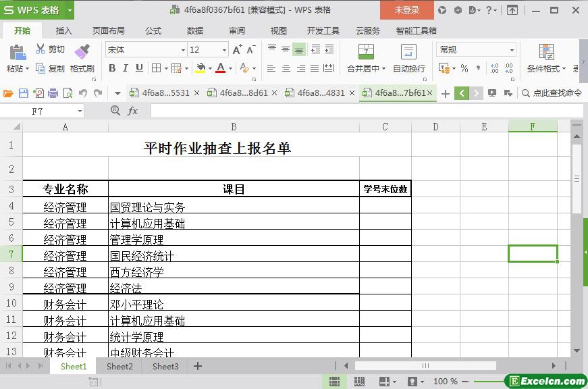588x389 pixels.
Task: Click the Cut scissors icon
Action: coord(40,49)
